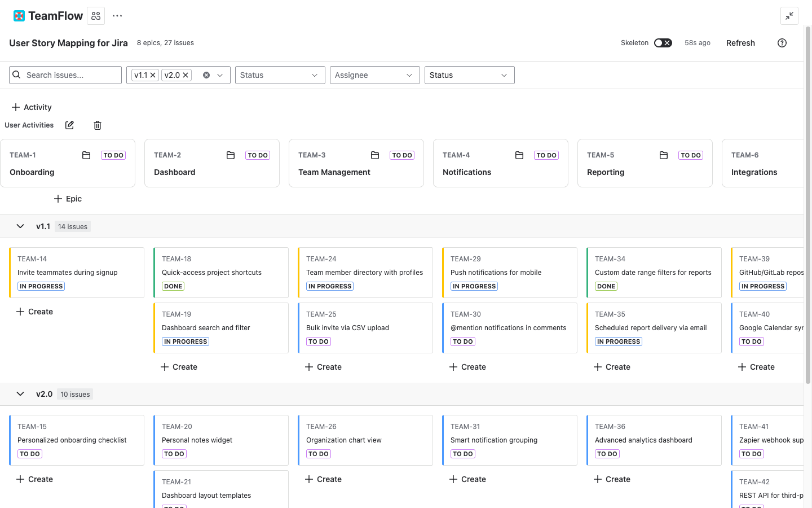Viewport: 812px width, 508px height.
Task: Delete User Activities using the trash icon
Action: (x=97, y=125)
